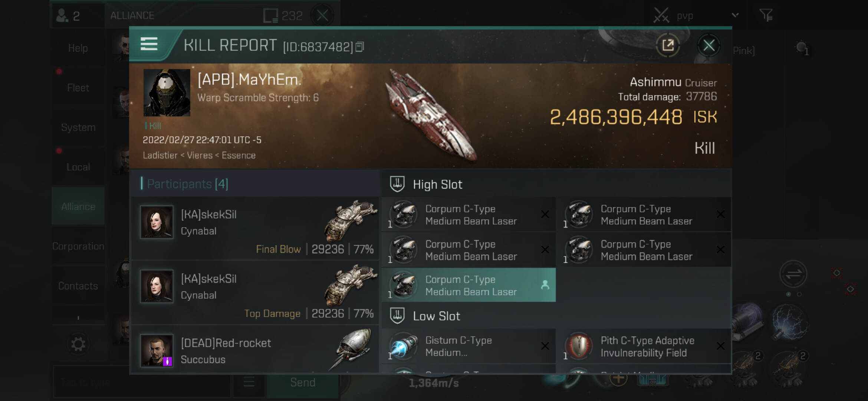
Task: Open [APB].MaYhEm. pilot portrait
Action: coord(167,92)
